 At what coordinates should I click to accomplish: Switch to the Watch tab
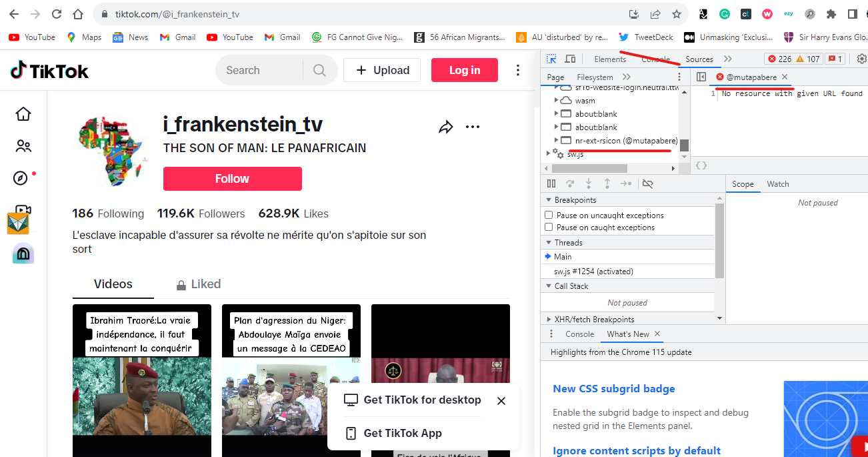(x=778, y=184)
